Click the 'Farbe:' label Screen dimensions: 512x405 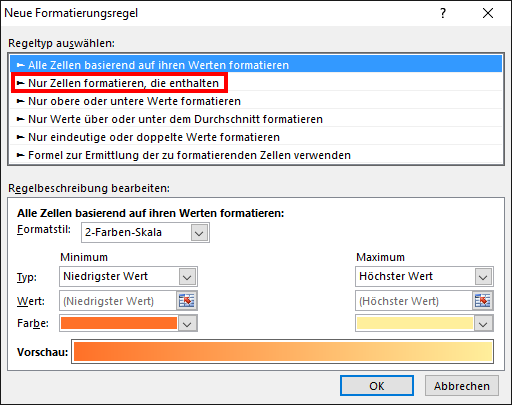point(33,323)
